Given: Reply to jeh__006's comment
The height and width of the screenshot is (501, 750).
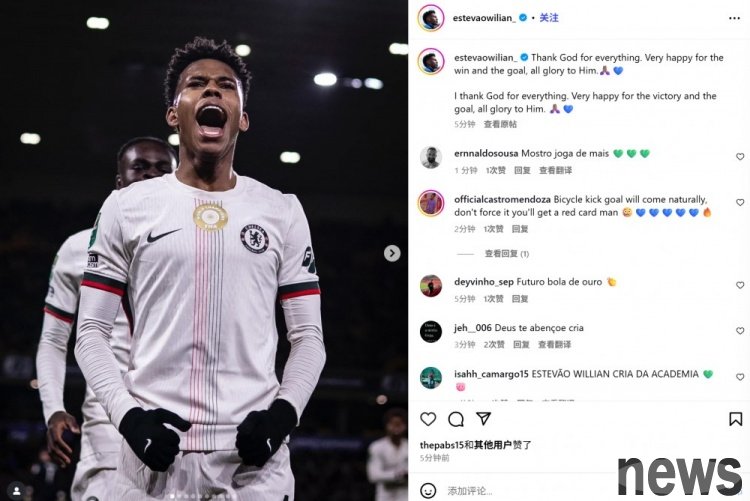Looking at the screenshot, I should click(521, 345).
